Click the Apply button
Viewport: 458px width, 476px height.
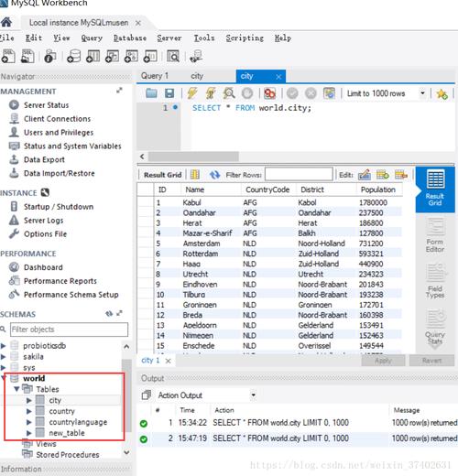pos(383,361)
